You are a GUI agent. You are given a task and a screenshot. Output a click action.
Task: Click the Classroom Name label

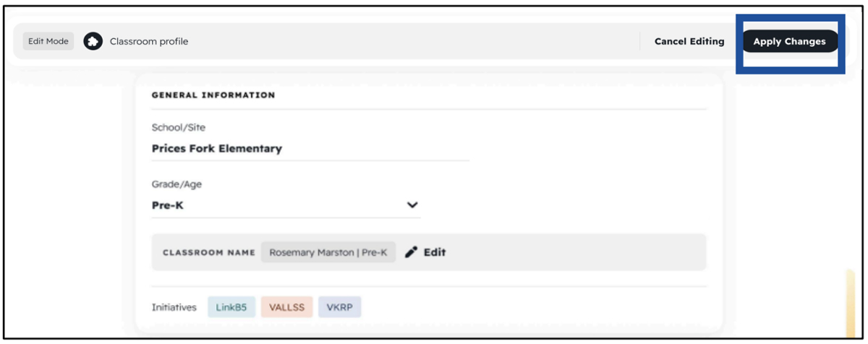(x=209, y=253)
